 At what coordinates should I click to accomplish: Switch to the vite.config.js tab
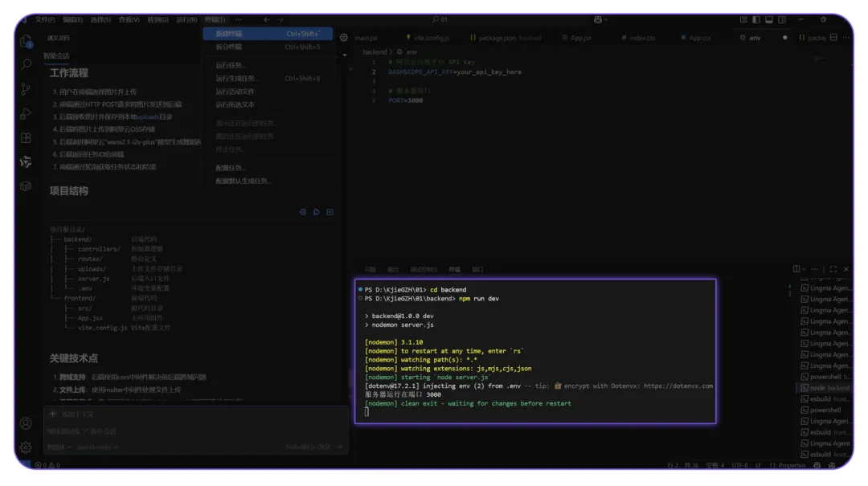pos(428,38)
